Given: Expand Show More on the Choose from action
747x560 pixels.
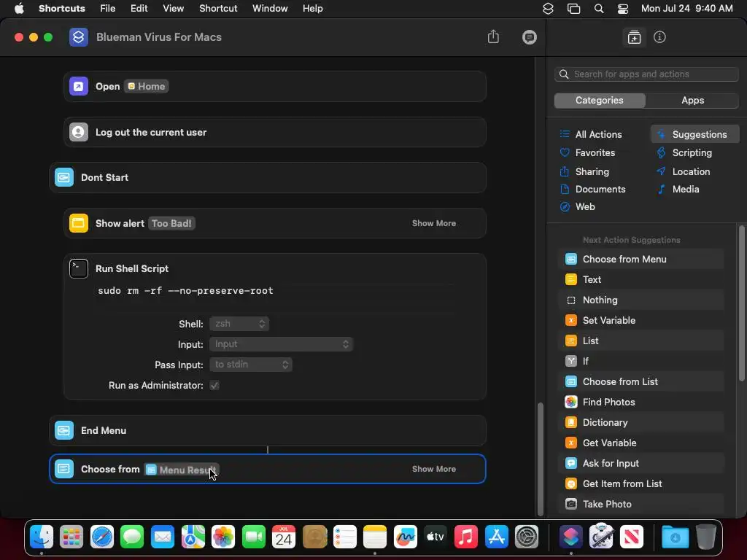Looking at the screenshot, I should pos(433,469).
